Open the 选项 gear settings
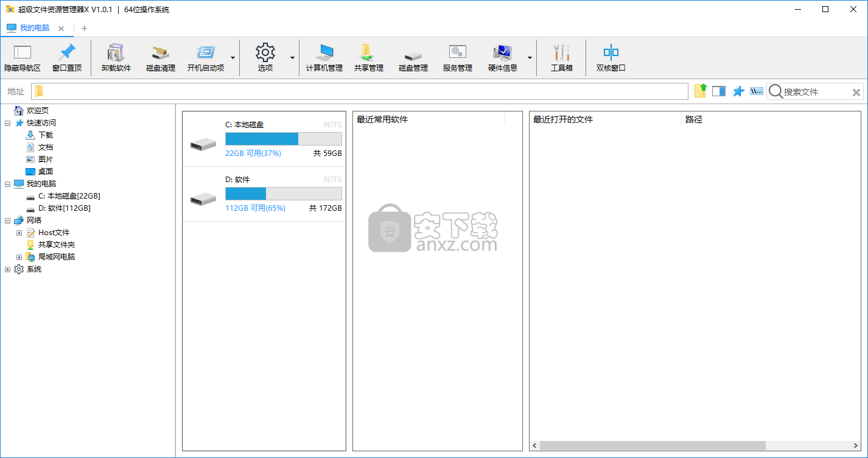The image size is (868, 458). pyautogui.click(x=265, y=58)
